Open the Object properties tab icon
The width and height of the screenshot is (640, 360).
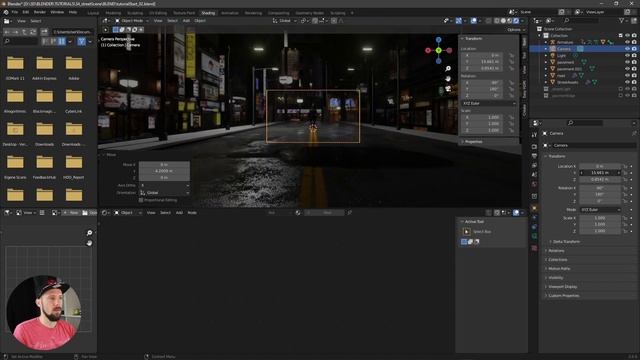point(534,208)
